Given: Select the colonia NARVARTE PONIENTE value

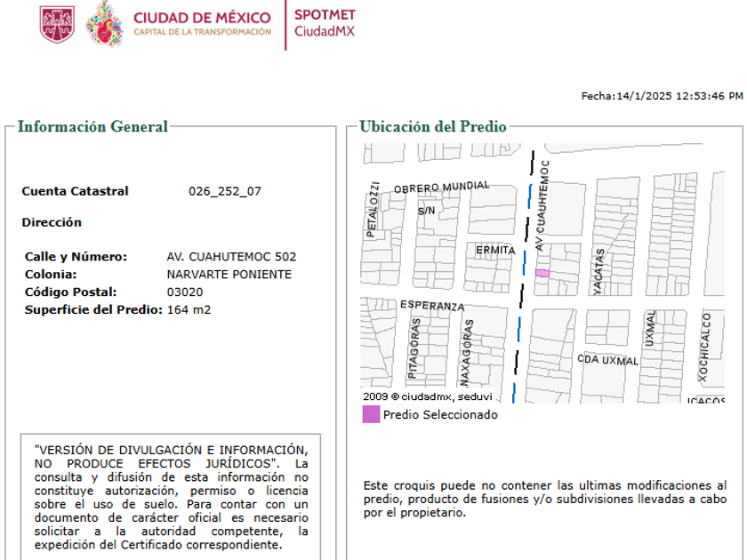Looking at the screenshot, I should pos(229,275).
